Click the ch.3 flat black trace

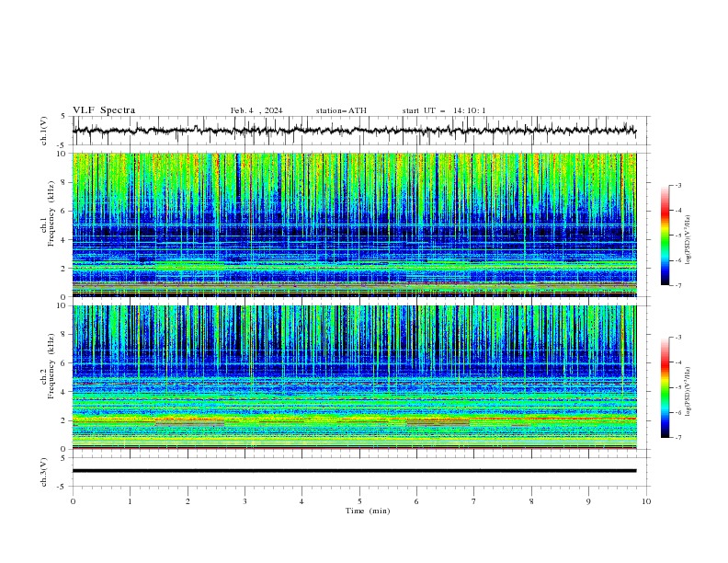(x=354, y=471)
